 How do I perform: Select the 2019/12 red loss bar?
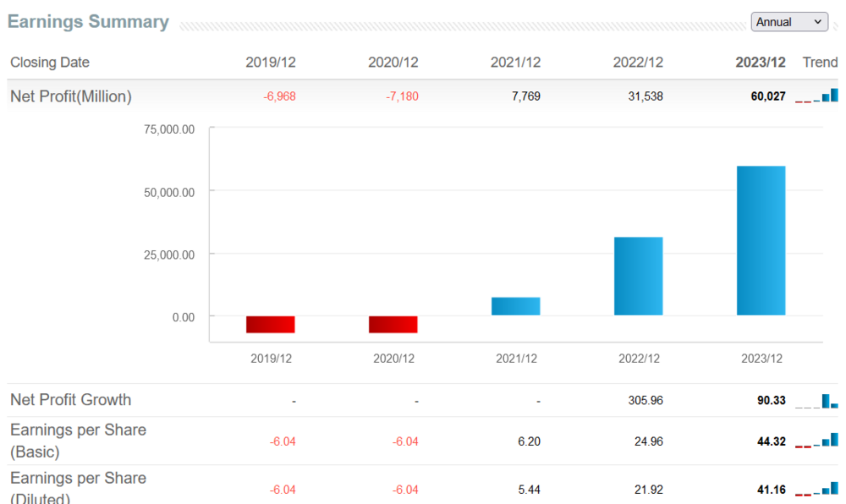(271, 325)
